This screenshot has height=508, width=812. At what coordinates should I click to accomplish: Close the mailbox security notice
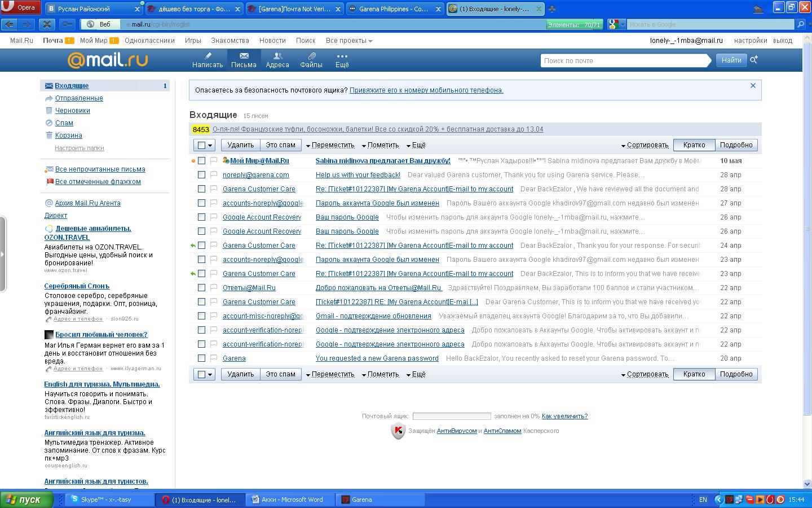(x=753, y=86)
